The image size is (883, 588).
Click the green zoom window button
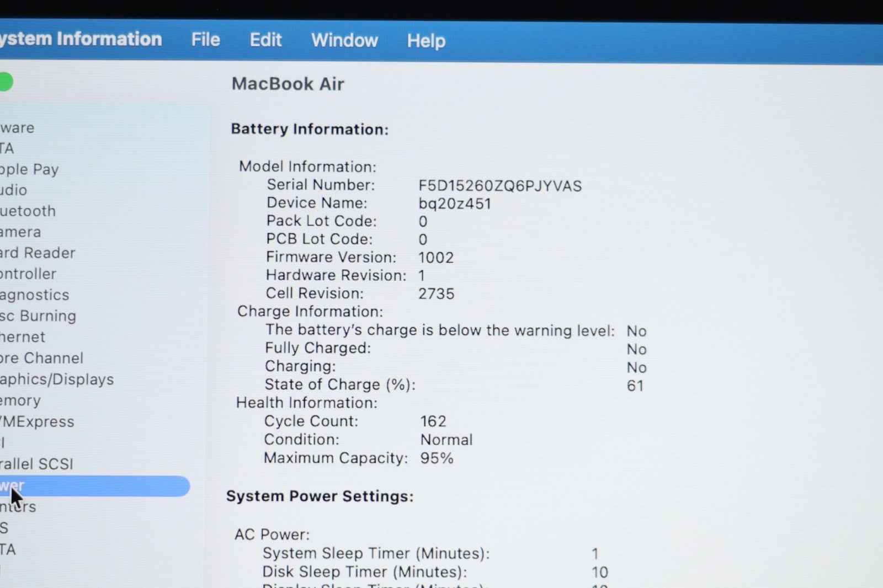tap(5, 82)
